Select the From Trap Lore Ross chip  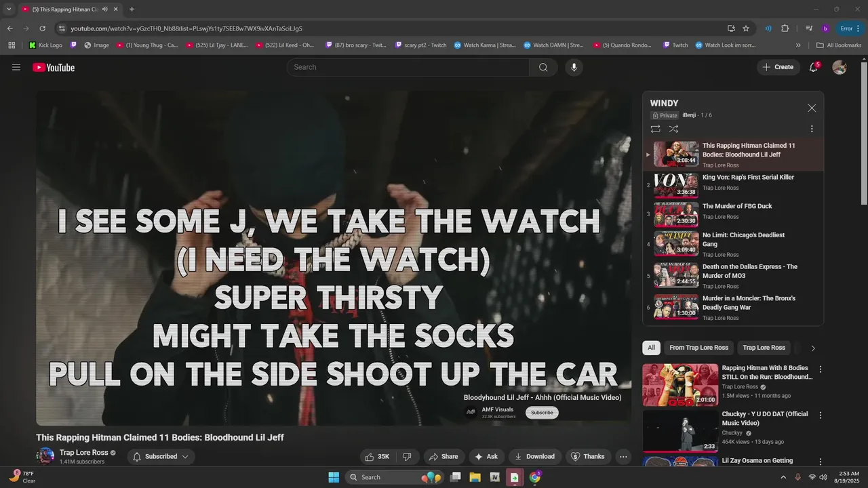(698, 348)
